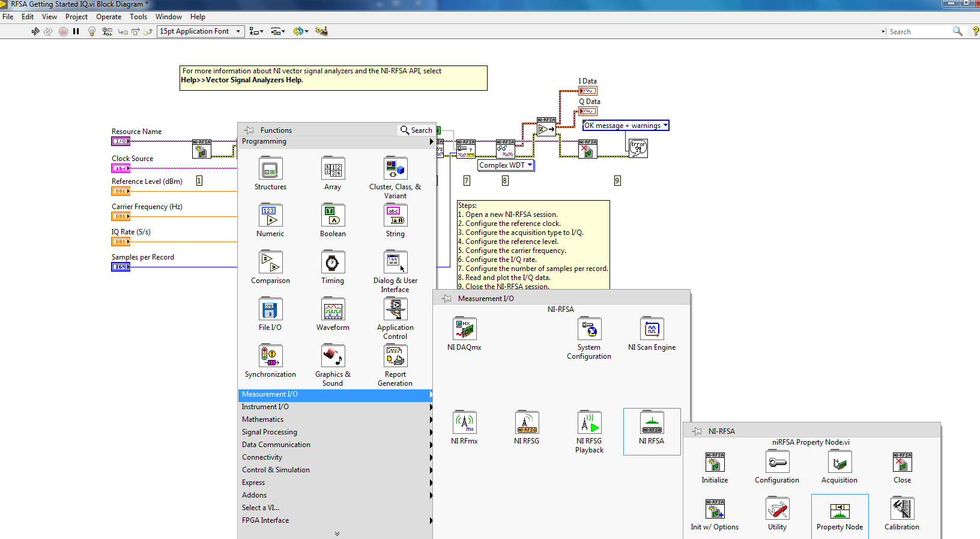Expand hidden categories with double chevron

(x=337, y=534)
